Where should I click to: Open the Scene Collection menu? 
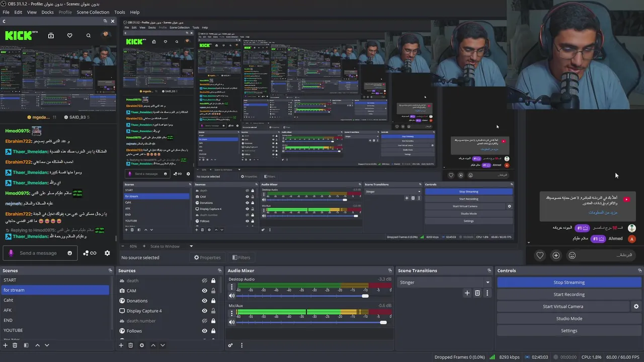click(x=93, y=12)
